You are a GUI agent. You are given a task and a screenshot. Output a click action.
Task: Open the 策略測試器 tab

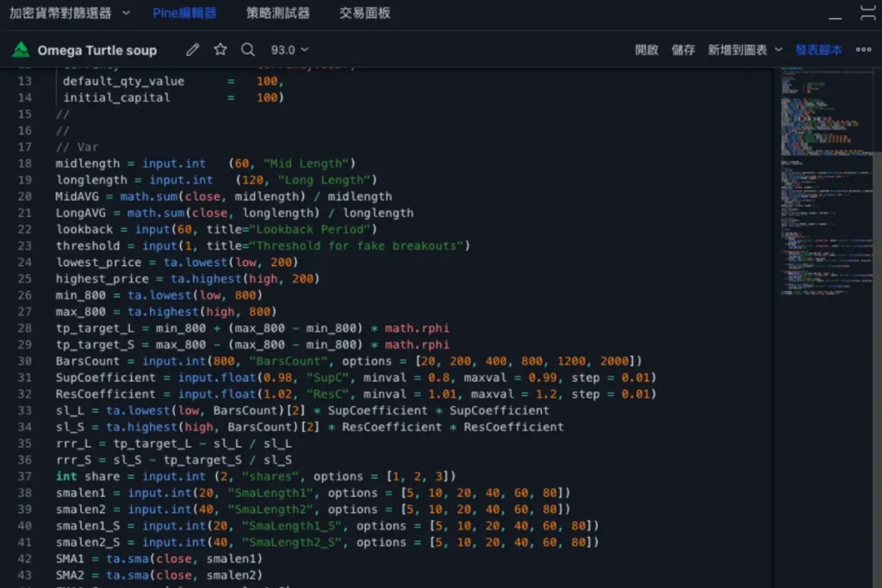coord(277,13)
